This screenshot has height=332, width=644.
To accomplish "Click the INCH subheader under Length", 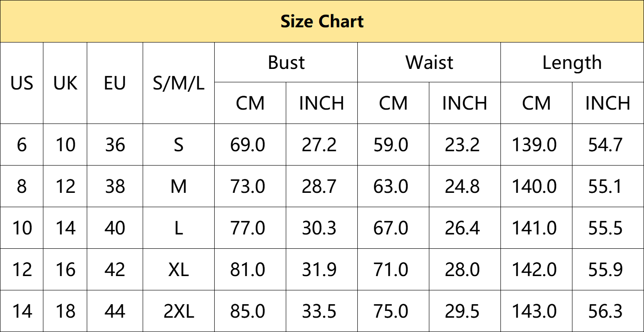I will pyautogui.click(x=608, y=103).
